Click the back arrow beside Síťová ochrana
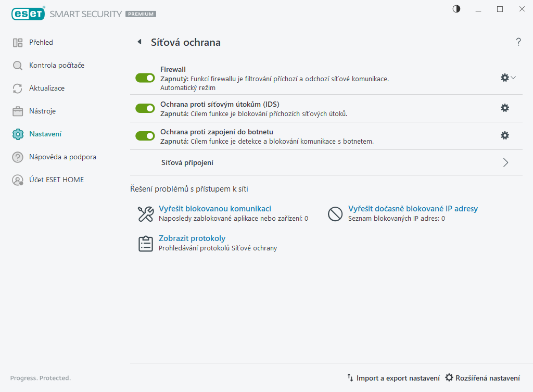The height and width of the screenshot is (392, 533). [x=139, y=42]
